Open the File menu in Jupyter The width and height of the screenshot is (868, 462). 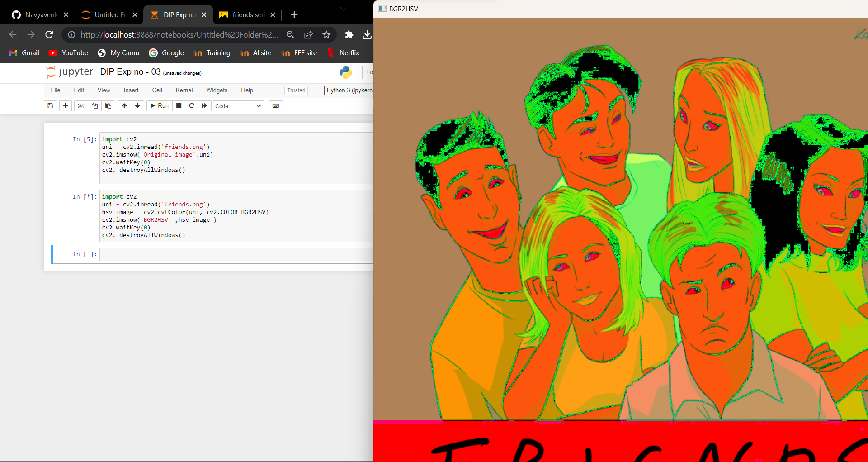point(56,90)
